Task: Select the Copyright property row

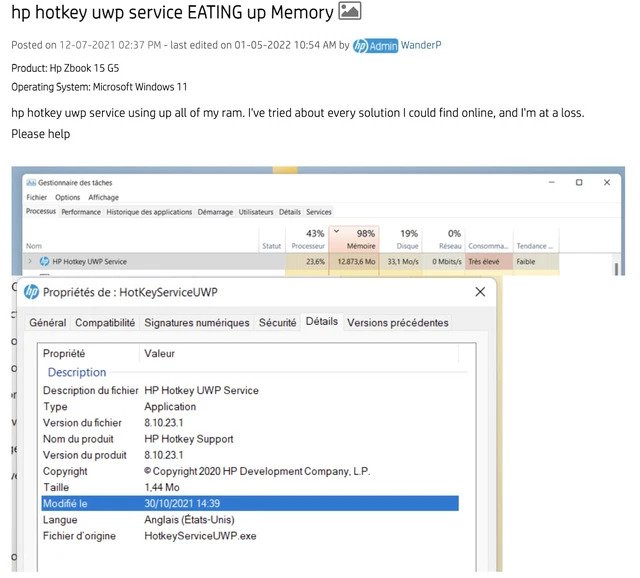Action: pos(250,471)
